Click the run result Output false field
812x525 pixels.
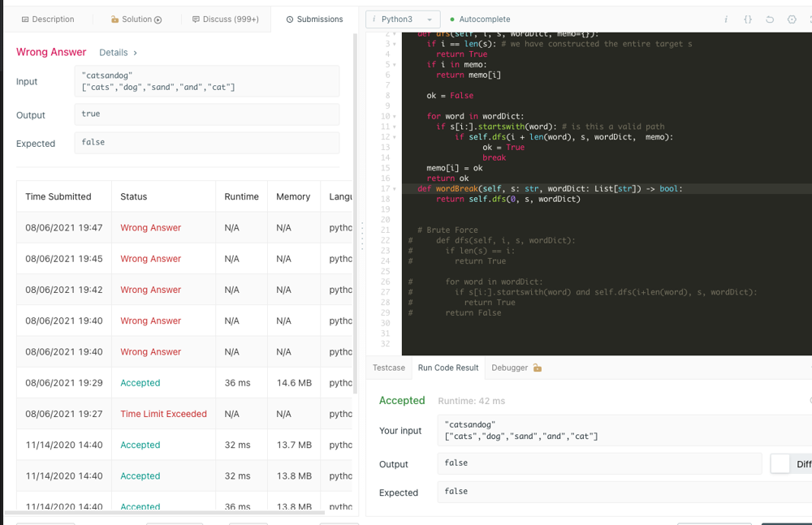(x=600, y=463)
